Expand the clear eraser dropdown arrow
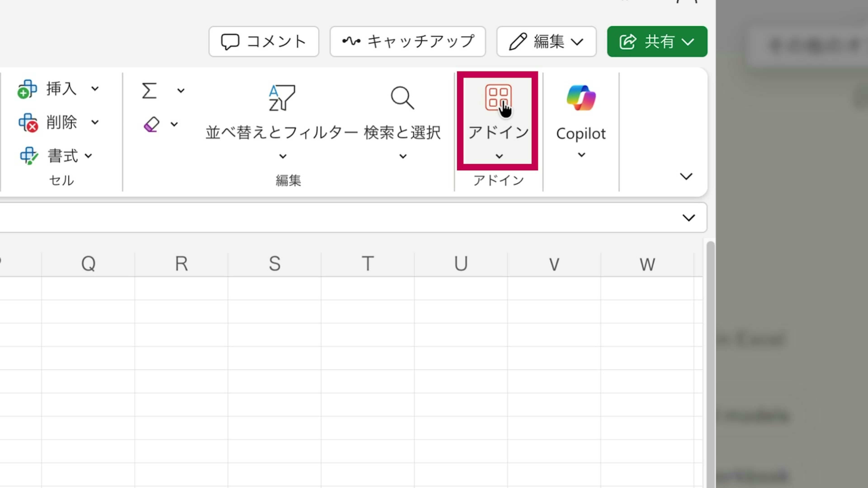The height and width of the screenshot is (488, 868). pyautogui.click(x=174, y=124)
